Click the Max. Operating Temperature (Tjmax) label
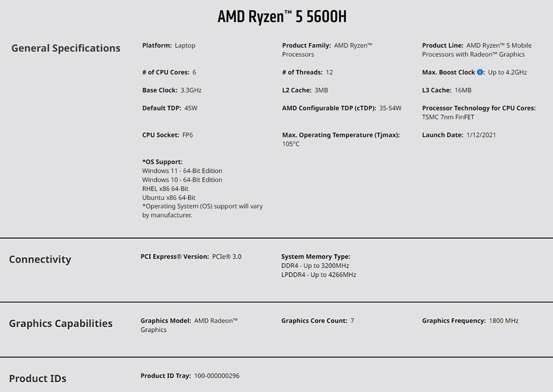This screenshot has width=553, height=392. tap(341, 135)
